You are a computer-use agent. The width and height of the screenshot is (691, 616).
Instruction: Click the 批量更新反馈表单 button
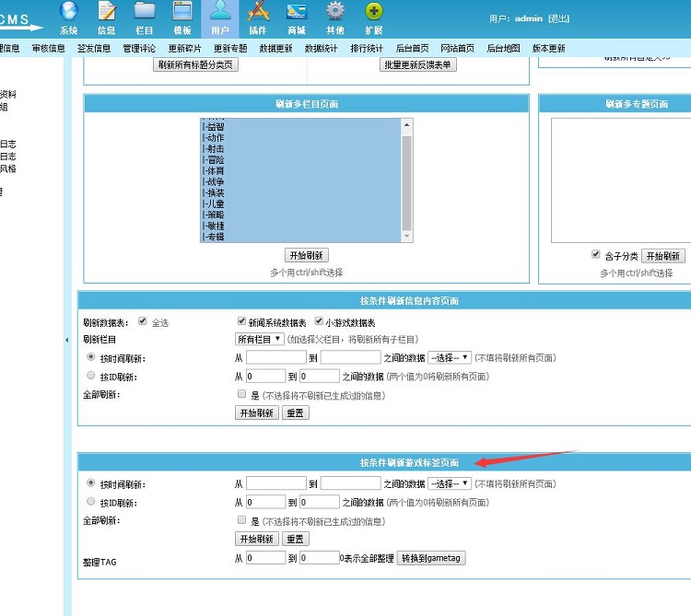tap(417, 64)
